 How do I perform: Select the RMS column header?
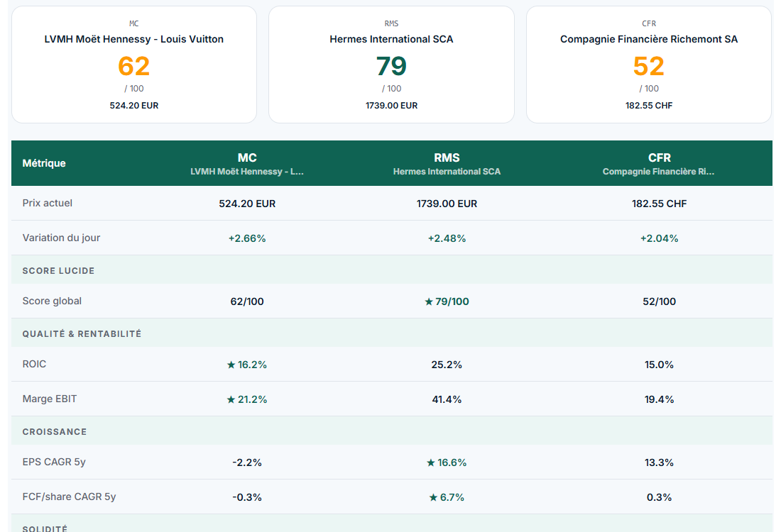447,164
